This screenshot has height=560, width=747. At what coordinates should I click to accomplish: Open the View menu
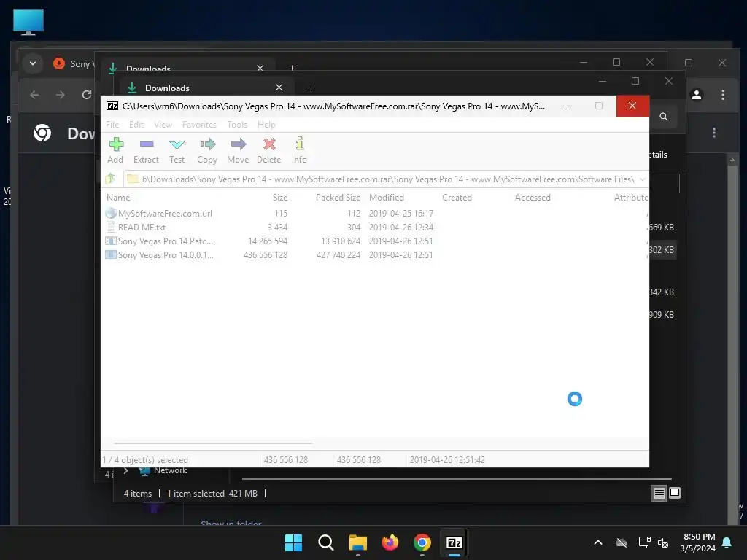pos(163,125)
